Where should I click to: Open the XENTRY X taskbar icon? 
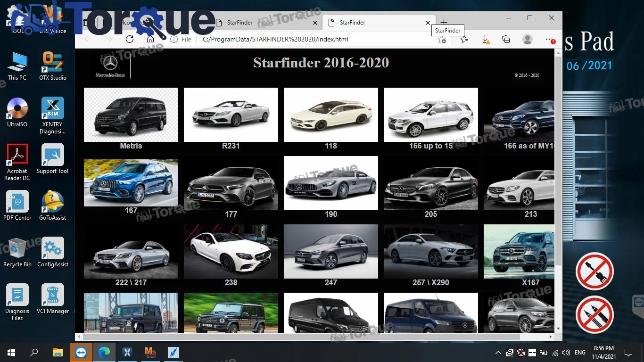pos(127,352)
